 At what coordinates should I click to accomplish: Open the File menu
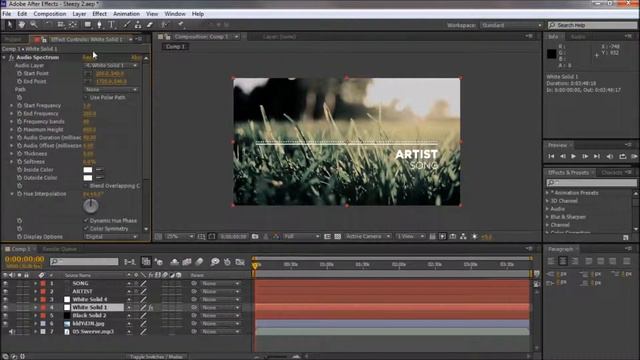coord(7,14)
